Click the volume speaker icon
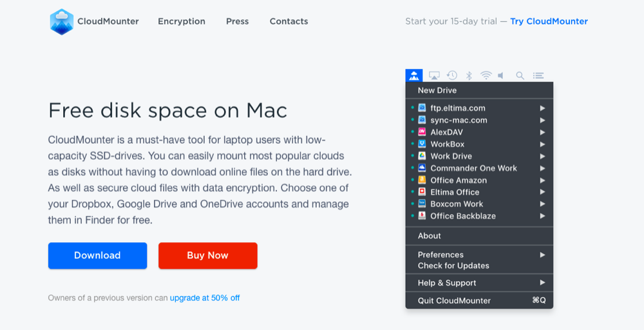The height and width of the screenshot is (330, 644). [x=500, y=75]
